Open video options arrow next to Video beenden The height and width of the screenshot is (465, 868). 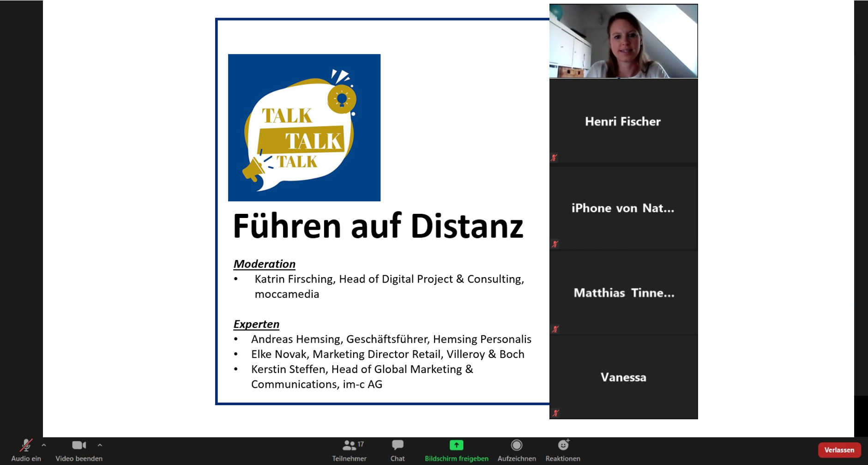coord(100,445)
